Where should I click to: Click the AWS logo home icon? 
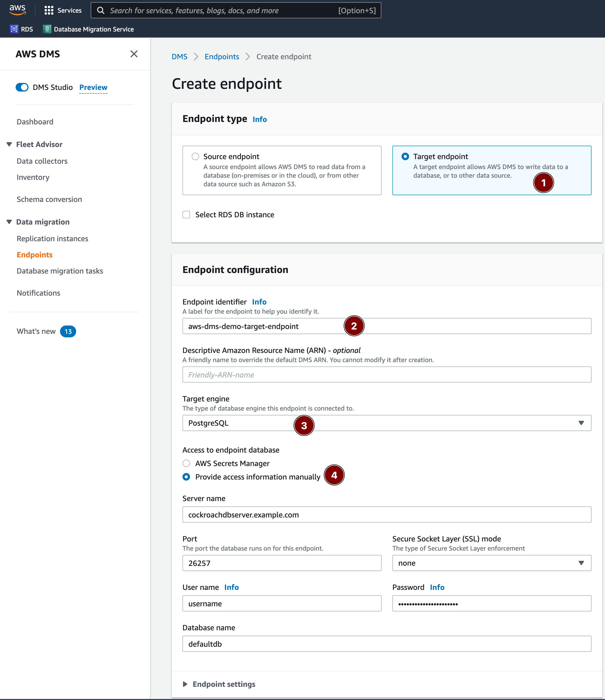(x=17, y=10)
